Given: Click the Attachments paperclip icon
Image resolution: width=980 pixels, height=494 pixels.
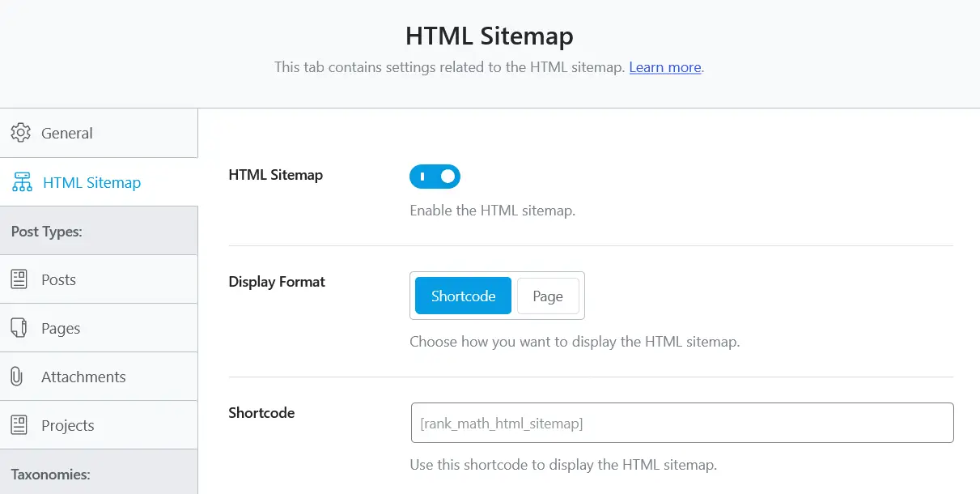Looking at the screenshot, I should coord(16,377).
